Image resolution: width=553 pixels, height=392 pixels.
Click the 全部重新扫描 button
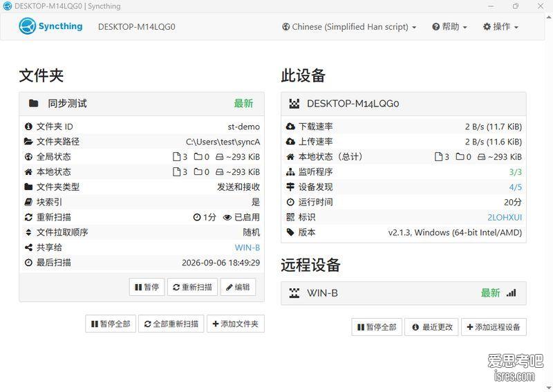[x=171, y=324]
